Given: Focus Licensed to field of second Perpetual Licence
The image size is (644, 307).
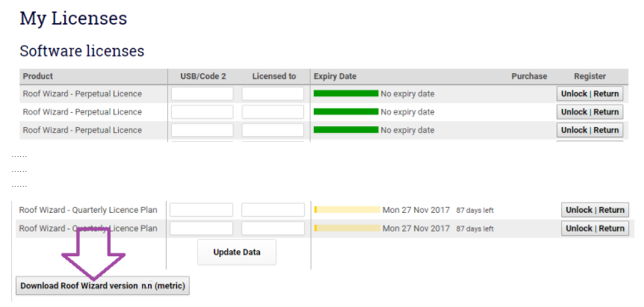Looking at the screenshot, I should pyautogui.click(x=273, y=111).
